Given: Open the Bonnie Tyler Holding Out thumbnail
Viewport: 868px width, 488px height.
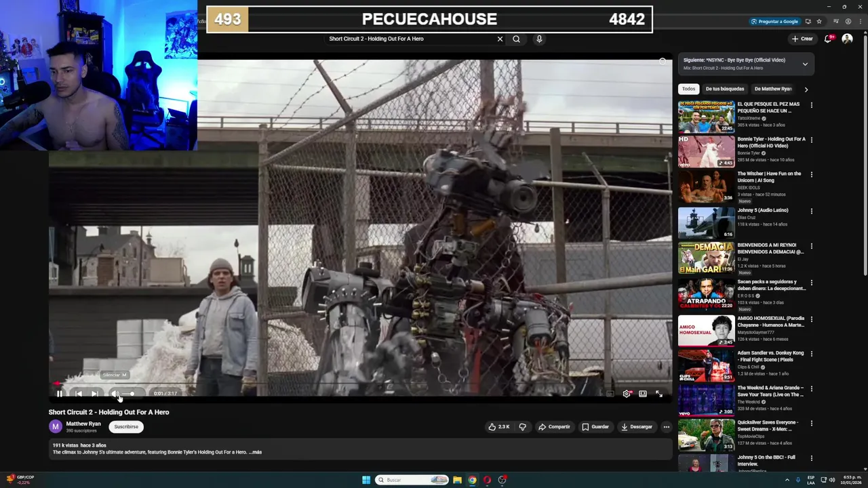Looking at the screenshot, I should pos(706,151).
